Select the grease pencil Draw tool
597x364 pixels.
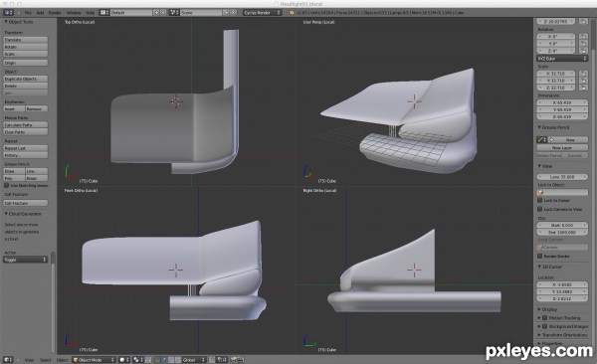(14, 171)
